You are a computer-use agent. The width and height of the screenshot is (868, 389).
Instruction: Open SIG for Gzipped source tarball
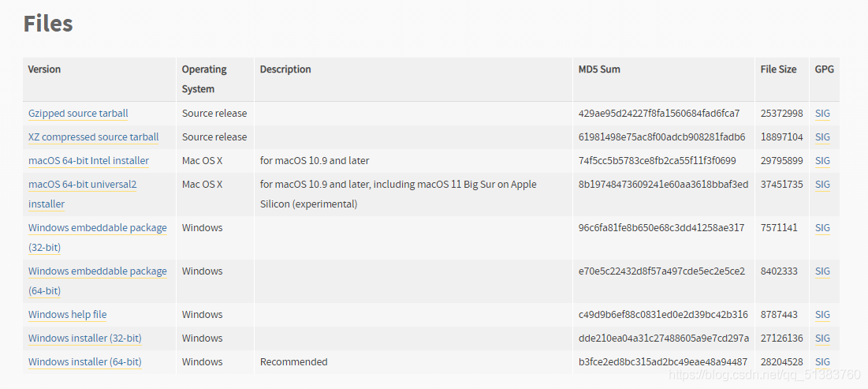(x=822, y=114)
